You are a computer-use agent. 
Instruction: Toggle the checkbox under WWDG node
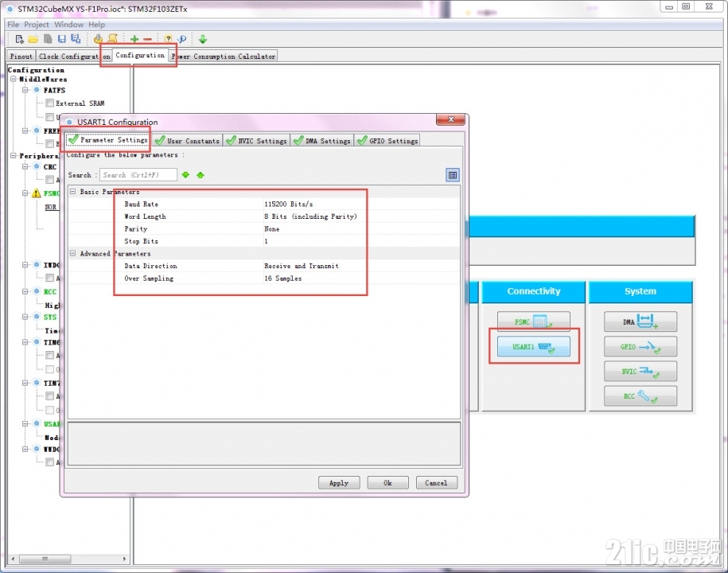coord(49,462)
